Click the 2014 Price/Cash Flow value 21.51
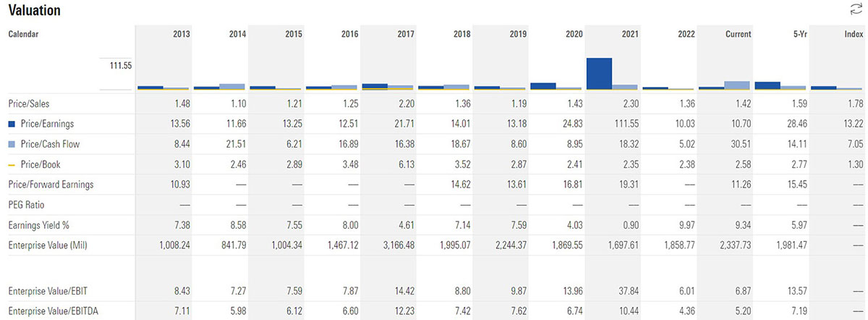 [x=235, y=144]
